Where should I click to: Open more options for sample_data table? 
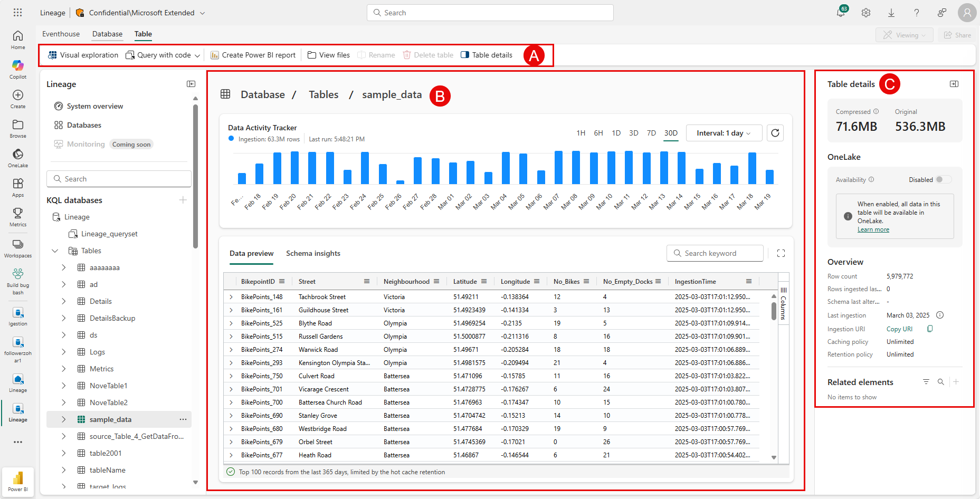[x=183, y=419]
